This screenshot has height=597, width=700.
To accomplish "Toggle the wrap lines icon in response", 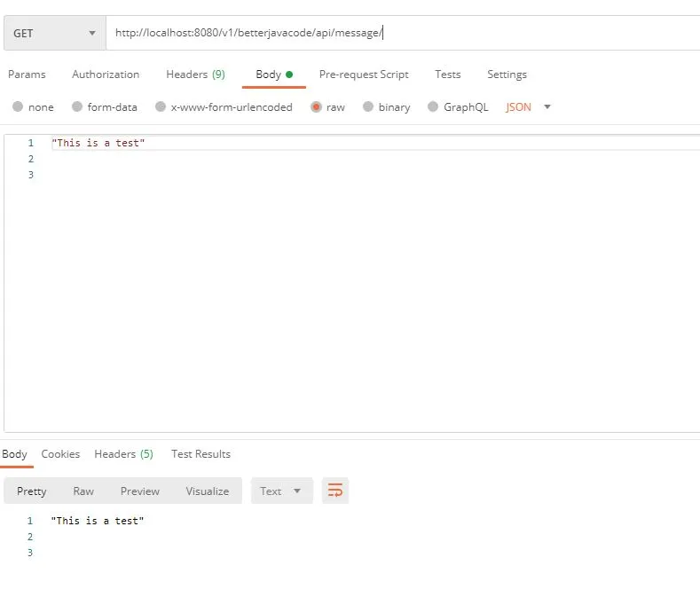I will [x=335, y=491].
